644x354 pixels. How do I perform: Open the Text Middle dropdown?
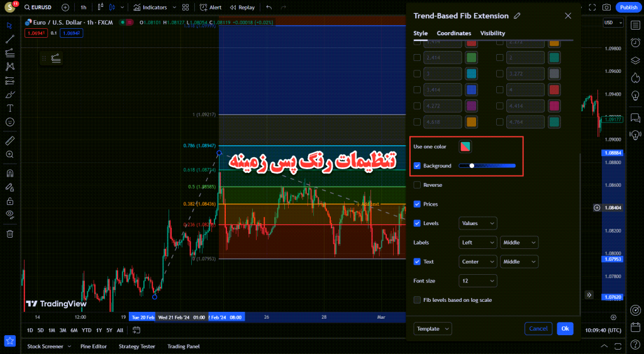coord(519,262)
